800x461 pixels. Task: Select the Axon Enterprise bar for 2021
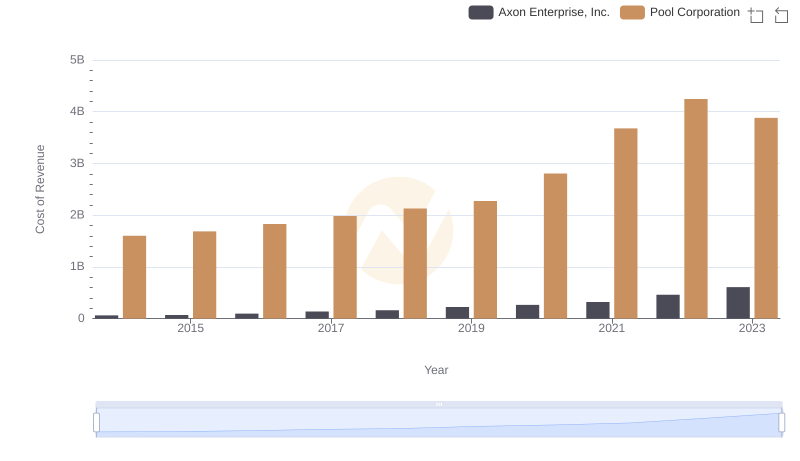tap(597, 310)
